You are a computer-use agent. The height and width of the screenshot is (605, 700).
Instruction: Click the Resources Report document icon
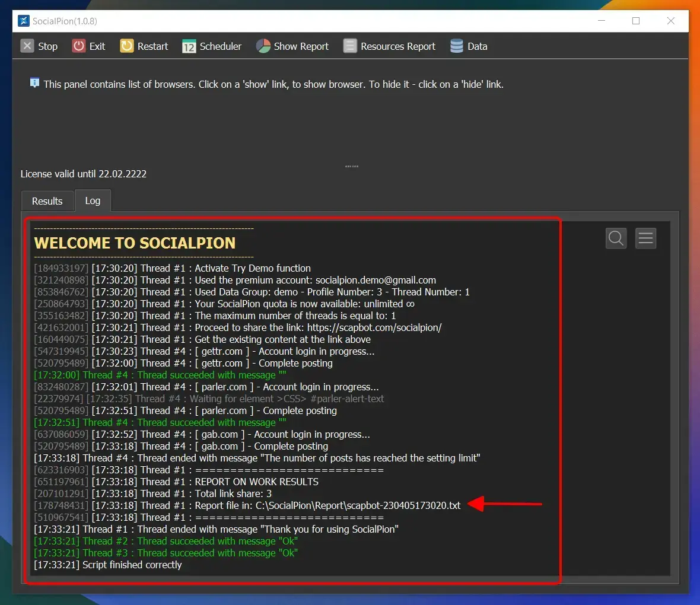click(350, 46)
